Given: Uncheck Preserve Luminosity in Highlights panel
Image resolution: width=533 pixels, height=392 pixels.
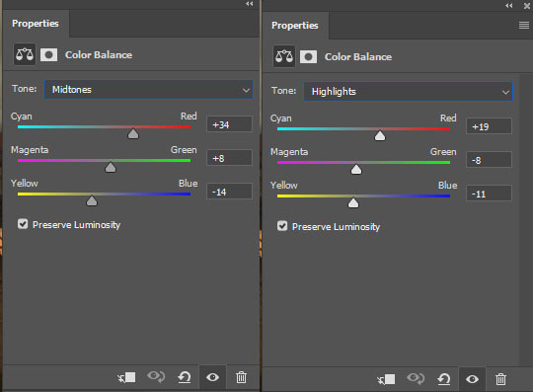Looking at the screenshot, I should [282, 226].
